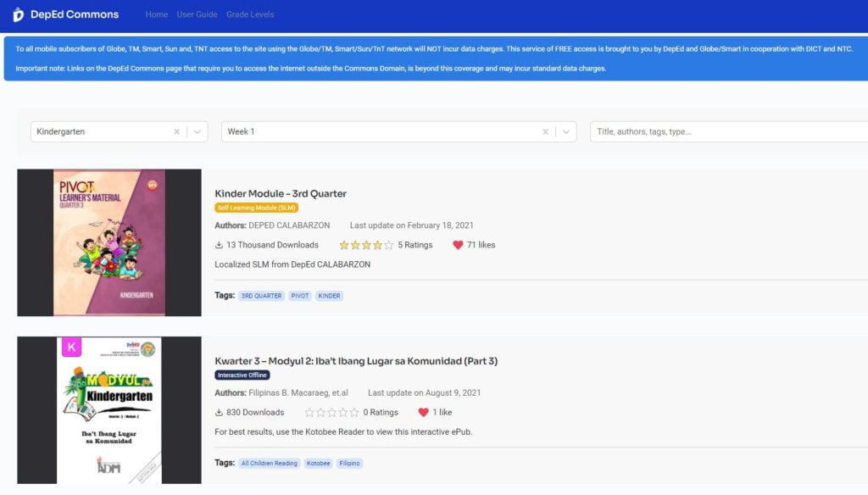Click the Interactive Offline badge
Screen dimensions: 868x495
242,375
